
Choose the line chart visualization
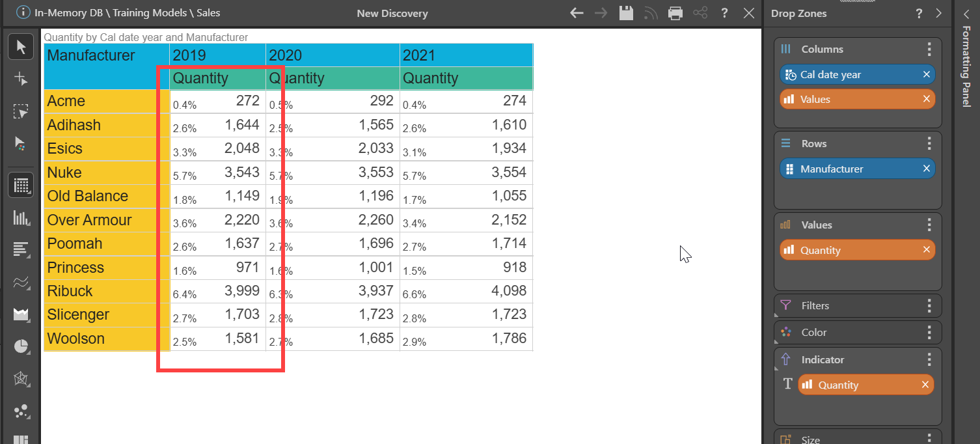(x=21, y=283)
